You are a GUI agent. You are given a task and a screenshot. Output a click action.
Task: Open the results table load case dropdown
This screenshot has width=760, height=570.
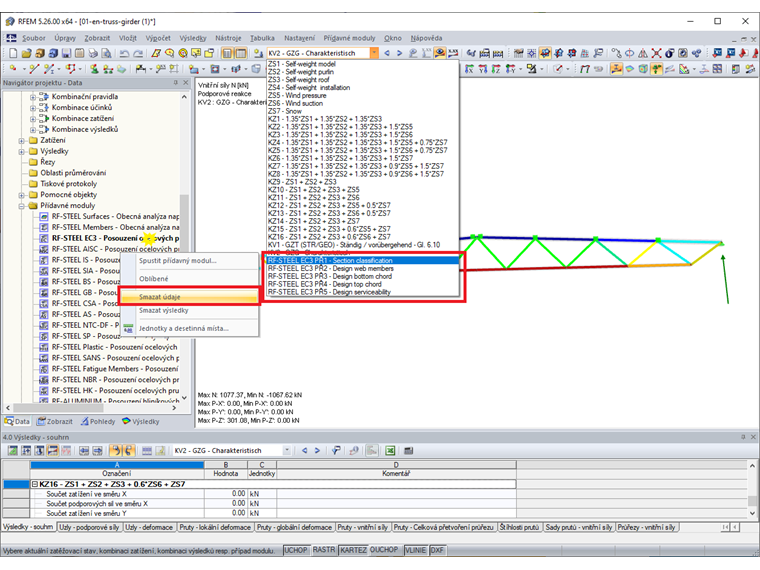[x=287, y=451]
